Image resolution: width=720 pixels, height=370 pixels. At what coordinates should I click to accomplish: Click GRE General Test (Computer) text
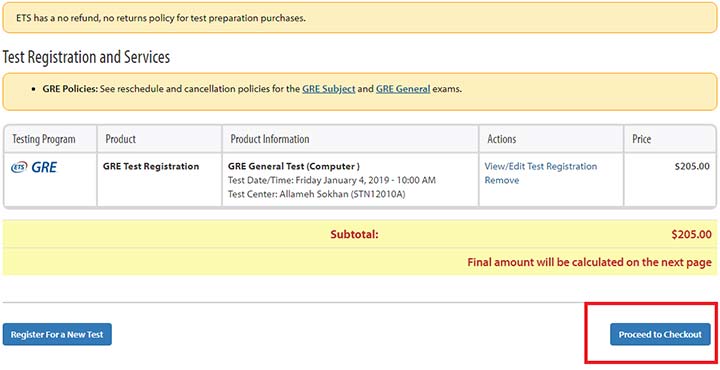(294, 166)
